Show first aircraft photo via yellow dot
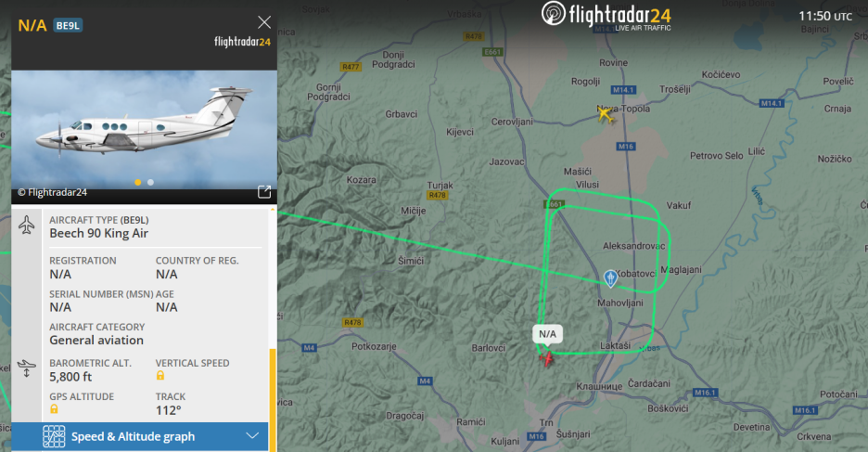The height and width of the screenshot is (452, 868). [x=138, y=182]
